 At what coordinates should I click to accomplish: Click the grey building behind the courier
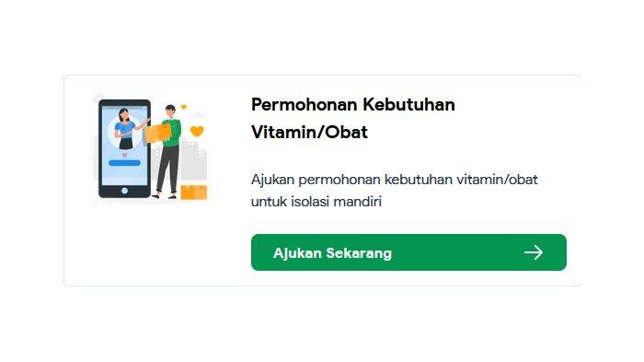point(193,160)
